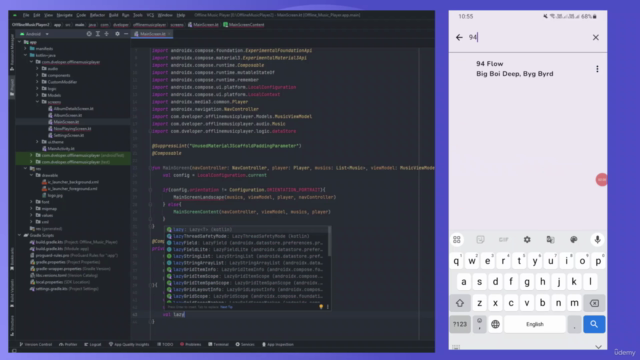Tap the keyboard translate icon
Screen dimensions: 640x360
click(x=550, y=240)
